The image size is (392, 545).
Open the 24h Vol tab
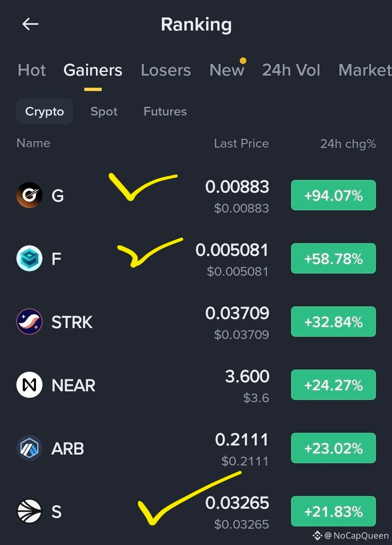291,70
